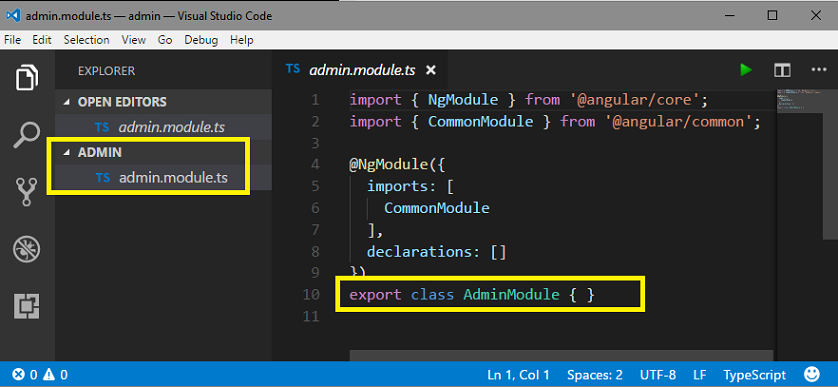The width and height of the screenshot is (838, 387).
Task: Open the Debug menu
Action: pos(201,40)
